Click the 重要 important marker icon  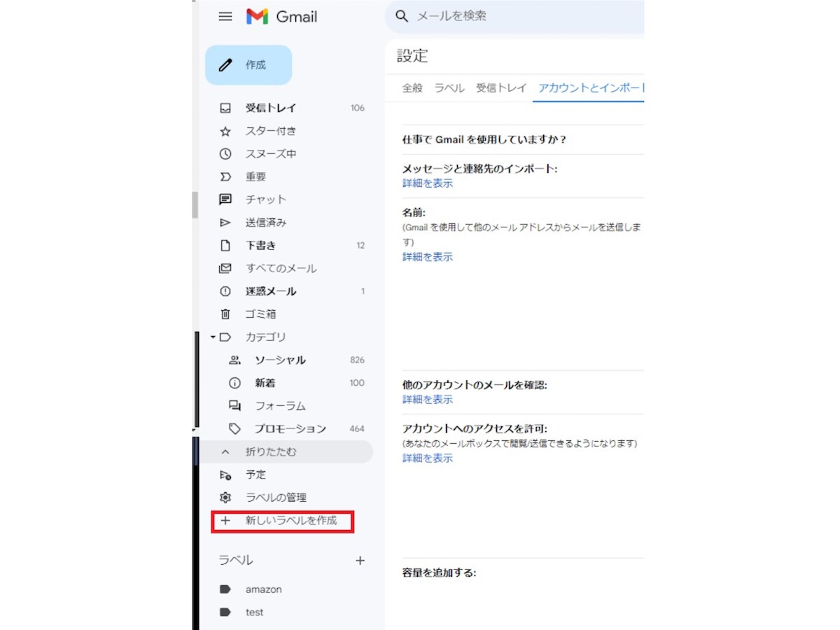coord(225,177)
